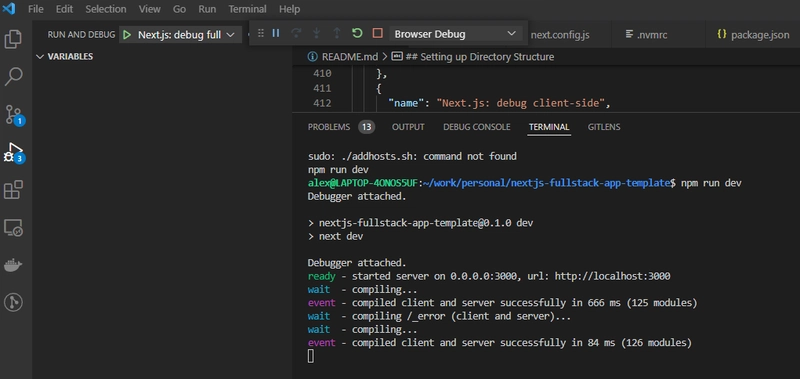This screenshot has height=379, width=800.
Task: Open the Terminal menu
Action: (x=247, y=9)
